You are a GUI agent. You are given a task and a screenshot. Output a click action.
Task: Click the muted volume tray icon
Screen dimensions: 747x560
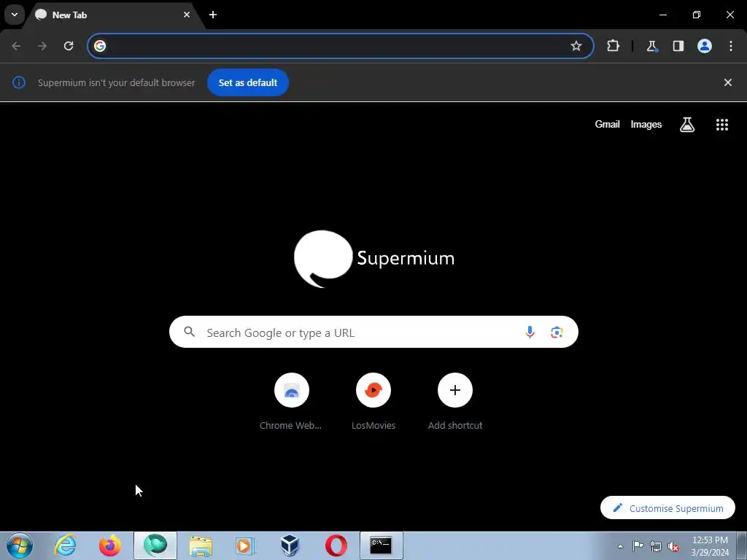[x=673, y=546]
